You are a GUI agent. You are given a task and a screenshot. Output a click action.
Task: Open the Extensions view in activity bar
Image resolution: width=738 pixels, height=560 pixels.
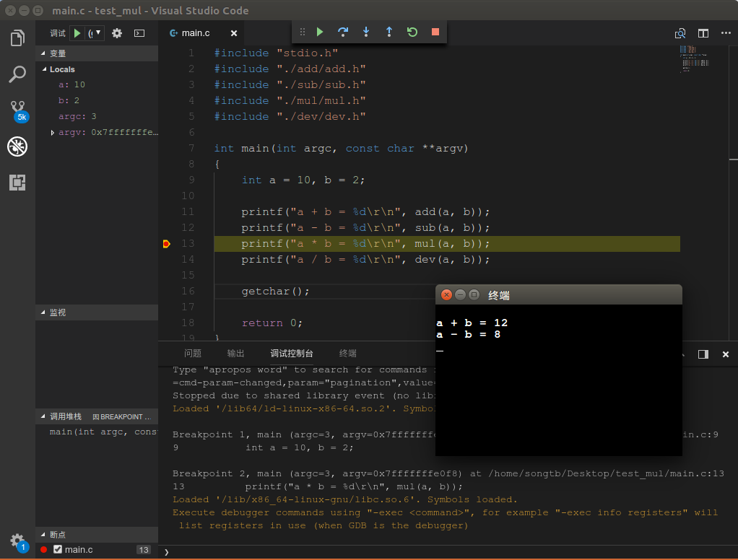point(17,183)
